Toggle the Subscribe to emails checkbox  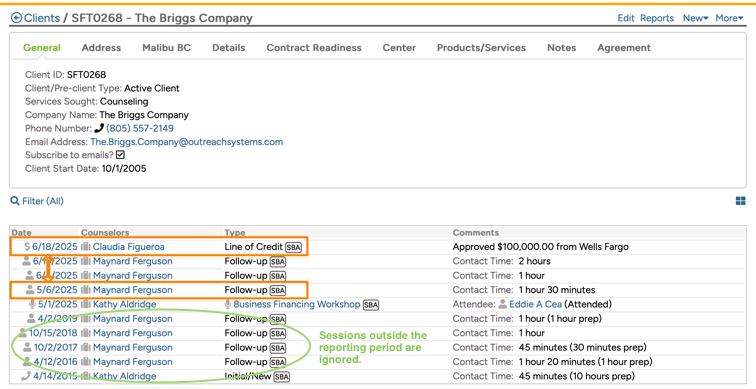(121, 155)
